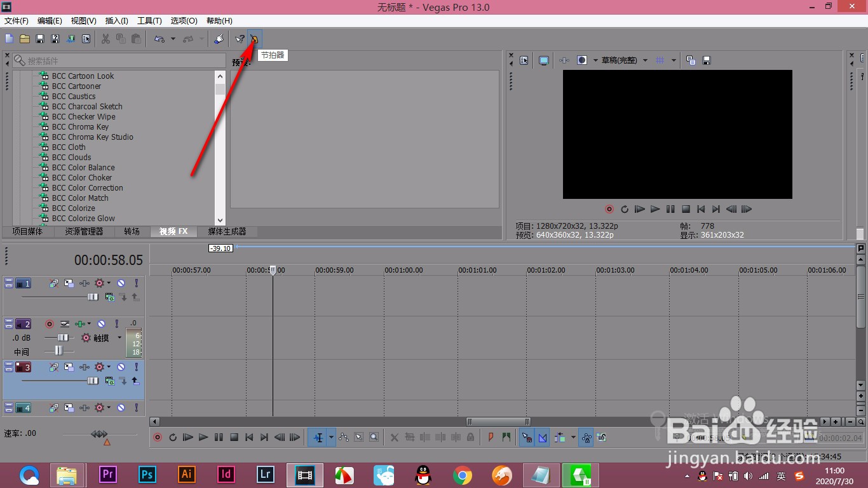Click Loop Playback under the preview
The width and height of the screenshot is (868, 488).
click(625, 209)
